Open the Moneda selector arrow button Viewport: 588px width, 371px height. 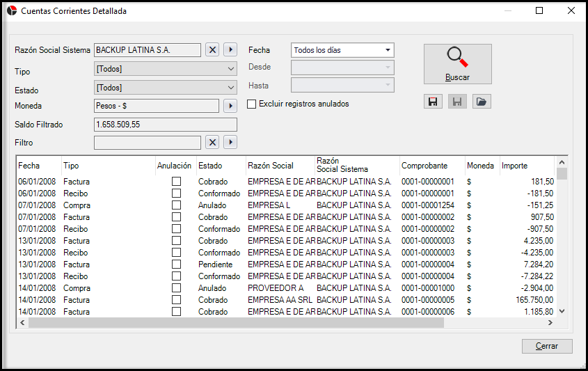pyautogui.click(x=230, y=106)
